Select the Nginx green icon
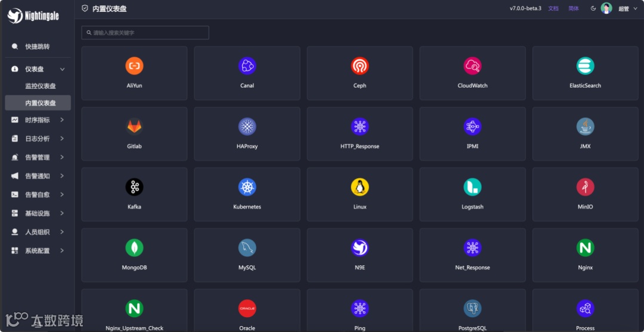The height and width of the screenshot is (332, 644). pyautogui.click(x=586, y=248)
